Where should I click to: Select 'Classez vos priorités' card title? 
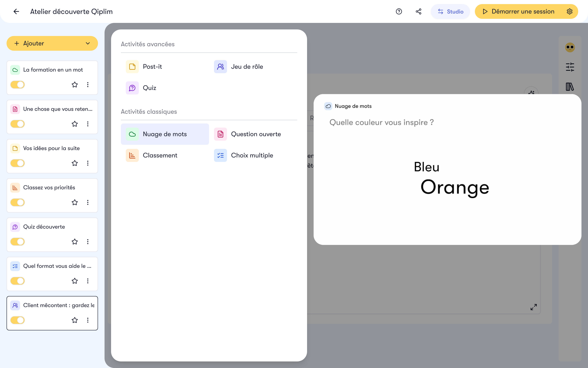click(x=49, y=188)
